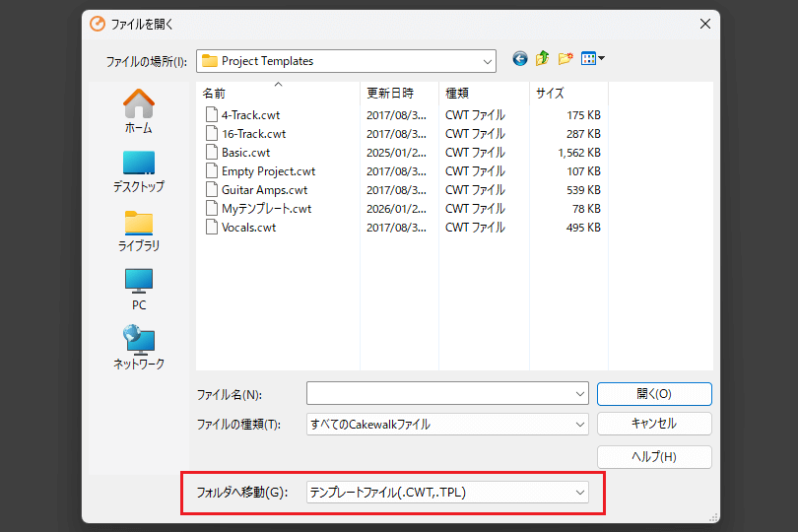Select PC in the places sidebar
The height and width of the screenshot is (532, 798).
tap(138, 289)
